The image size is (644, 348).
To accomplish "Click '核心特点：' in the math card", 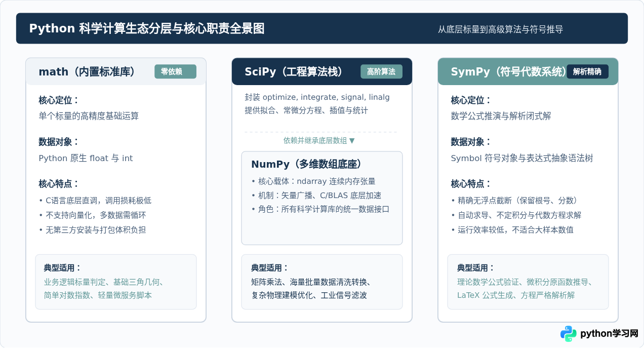I will [x=59, y=184].
